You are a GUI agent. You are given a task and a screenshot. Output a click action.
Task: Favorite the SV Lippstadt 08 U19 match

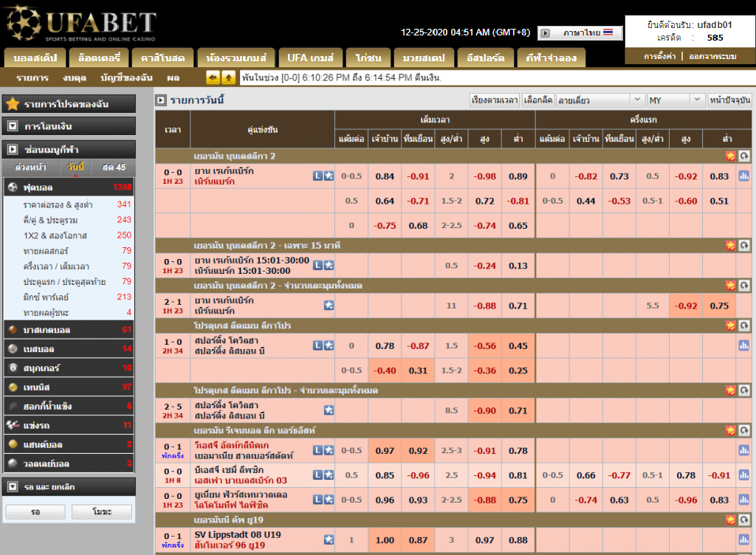[329, 540]
